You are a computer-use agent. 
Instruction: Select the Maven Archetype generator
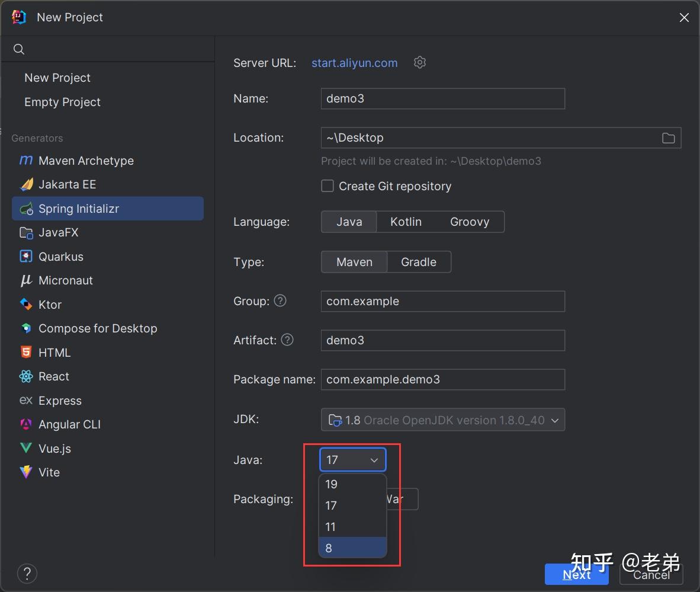[86, 161]
